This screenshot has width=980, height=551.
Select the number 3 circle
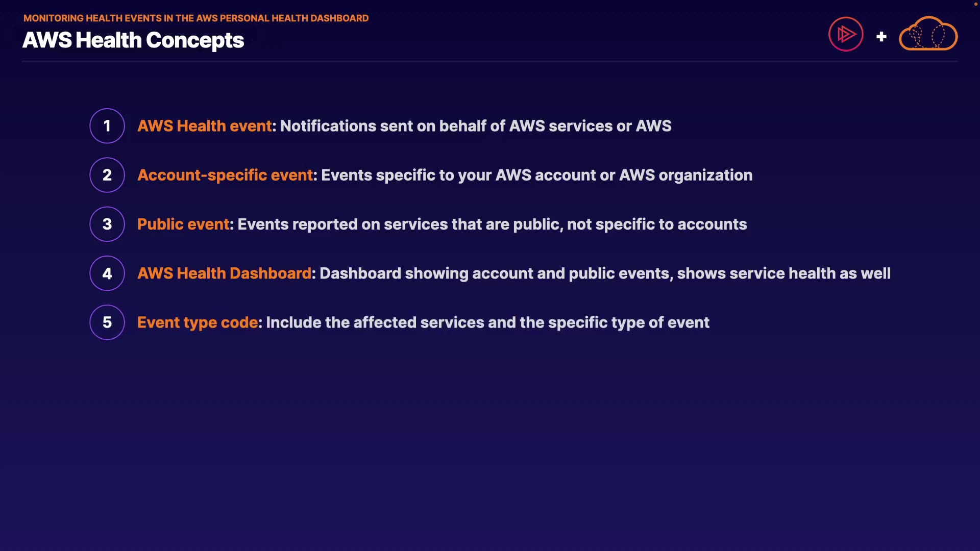(107, 224)
